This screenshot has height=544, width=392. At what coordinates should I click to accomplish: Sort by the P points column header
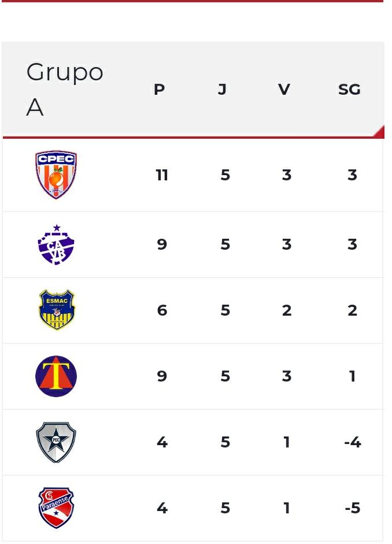coord(159,90)
